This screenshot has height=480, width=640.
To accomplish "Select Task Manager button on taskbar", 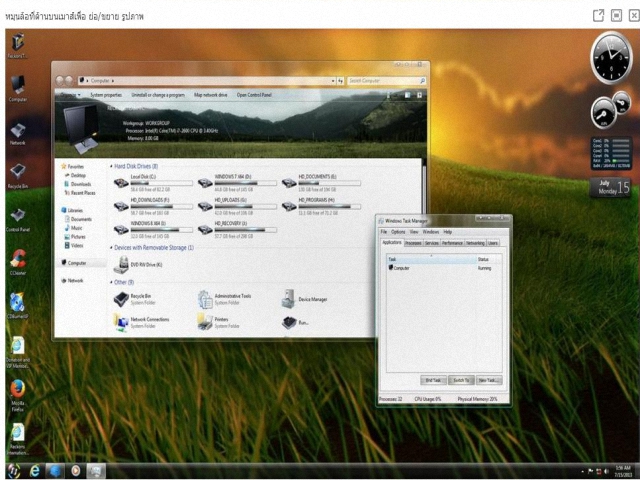I will click(x=96, y=471).
